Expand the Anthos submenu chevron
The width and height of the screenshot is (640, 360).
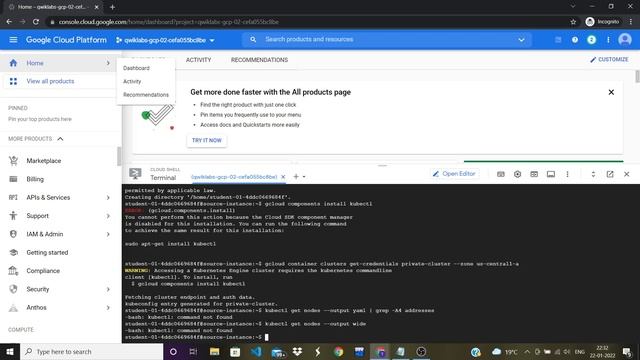tap(108, 308)
